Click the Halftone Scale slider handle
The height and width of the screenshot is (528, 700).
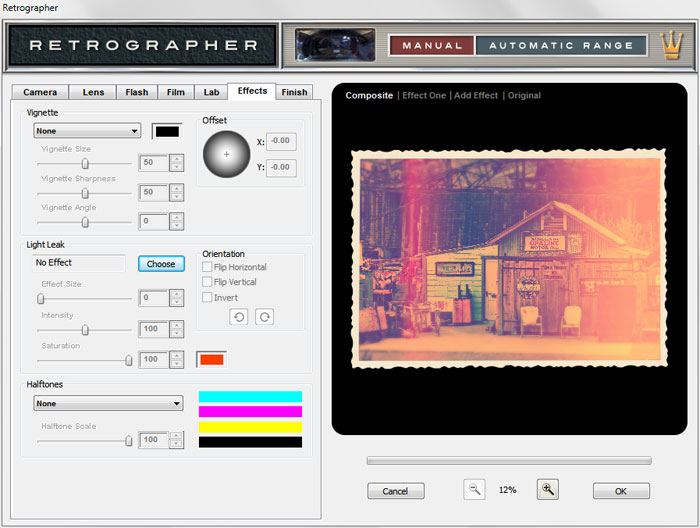pyautogui.click(x=129, y=441)
